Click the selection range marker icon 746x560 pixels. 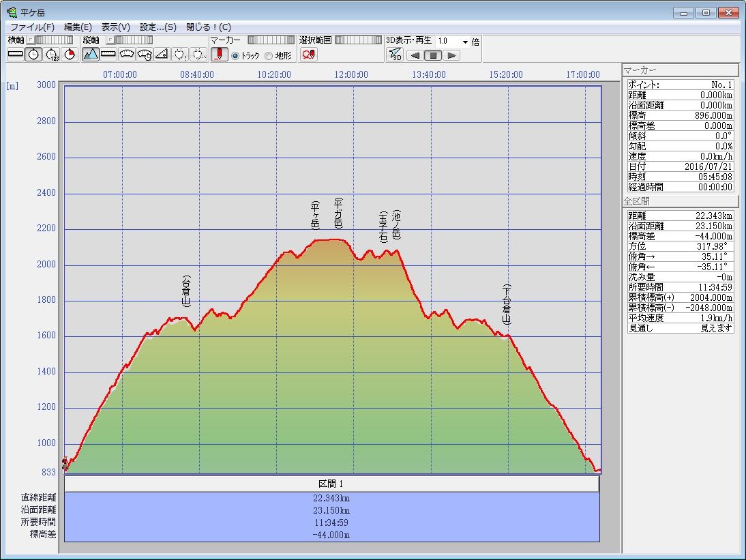[308, 55]
